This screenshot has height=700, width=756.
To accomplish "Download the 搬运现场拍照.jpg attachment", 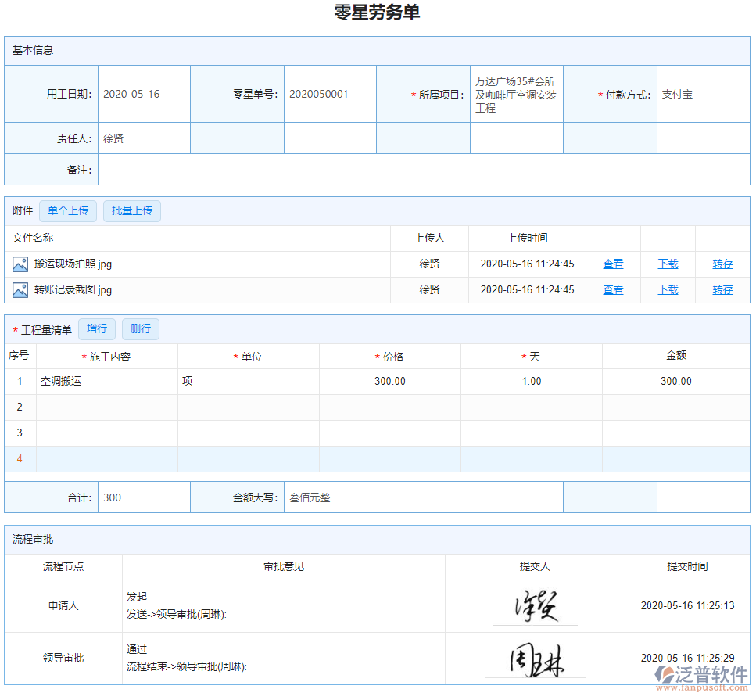I will pyautogui.click(x=668, y=264).
